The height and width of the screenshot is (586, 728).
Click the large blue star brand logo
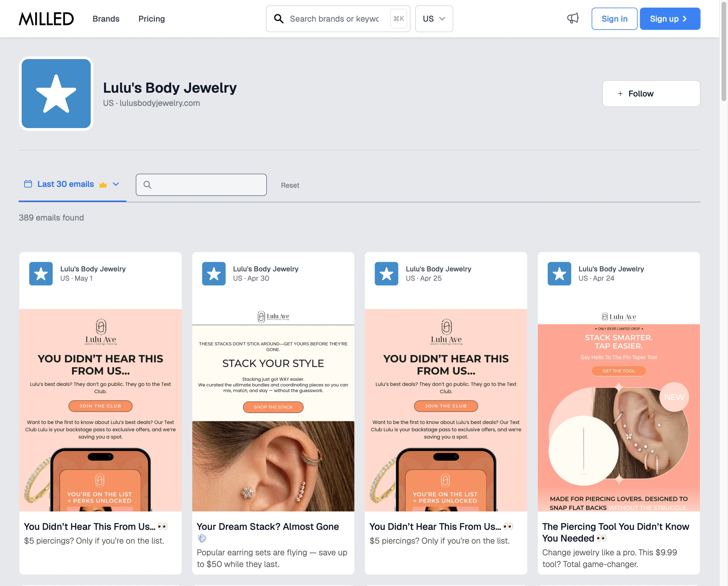pyautogui.click(x=56, y=94)
